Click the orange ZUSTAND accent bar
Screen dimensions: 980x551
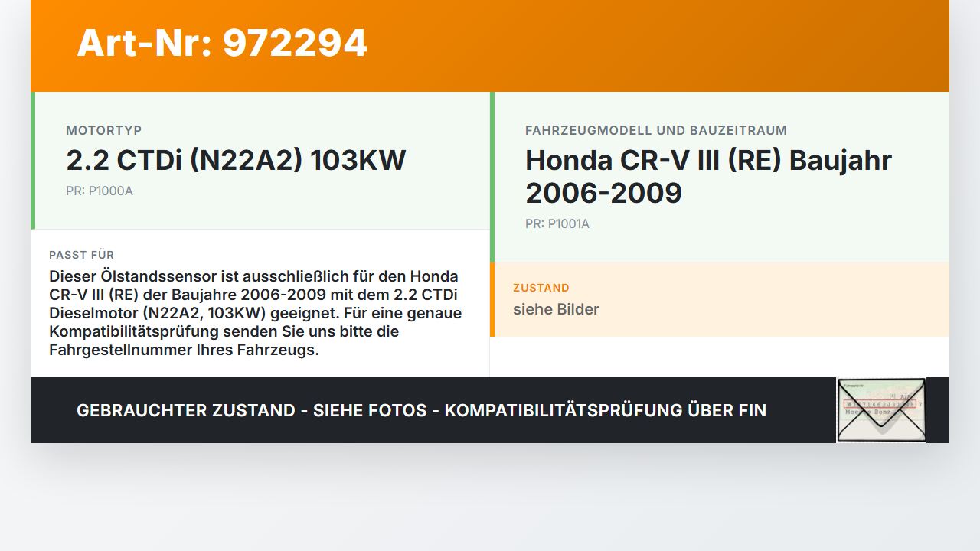[x=492, y=299]
